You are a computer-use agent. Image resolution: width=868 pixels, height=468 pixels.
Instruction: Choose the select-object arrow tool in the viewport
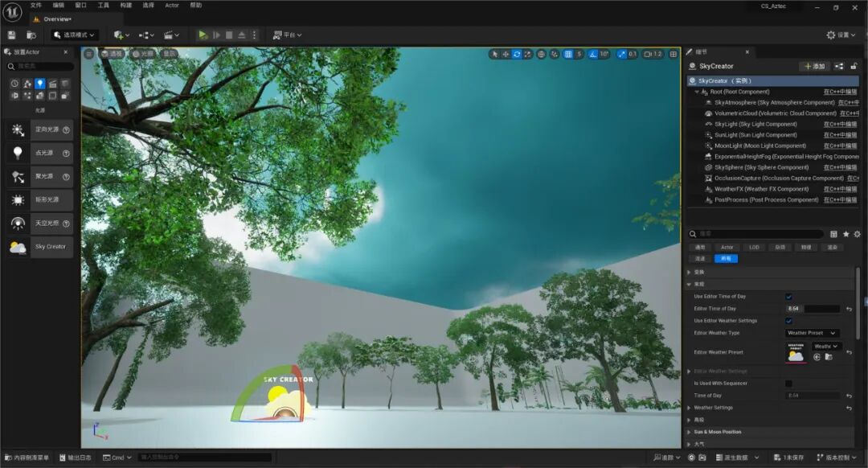tap(494, 54)
